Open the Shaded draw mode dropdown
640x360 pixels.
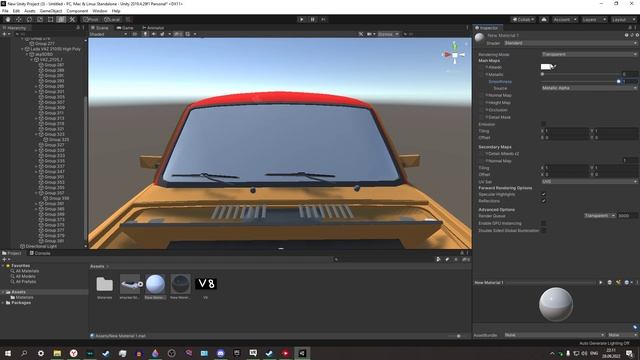pyautogui.click(x=109, y=34)
